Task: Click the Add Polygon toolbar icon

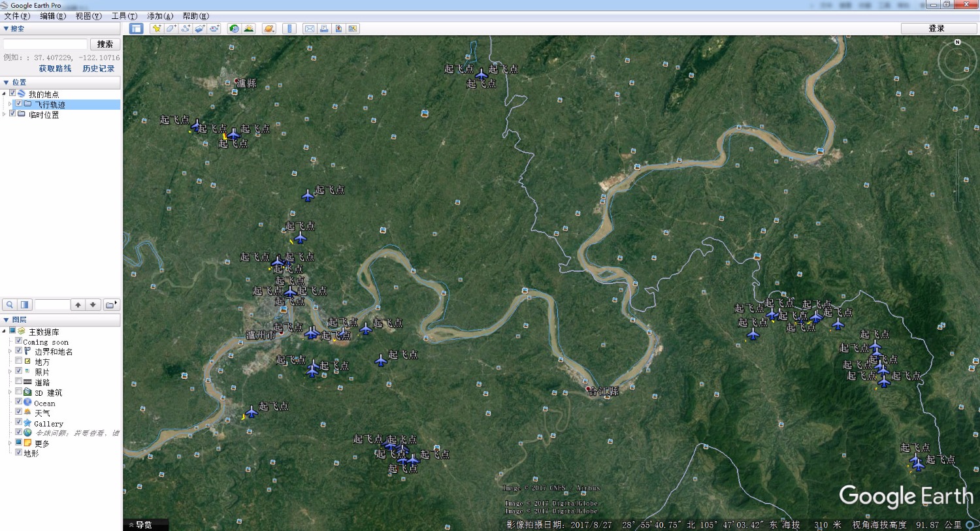Action: tap(171, 29)
